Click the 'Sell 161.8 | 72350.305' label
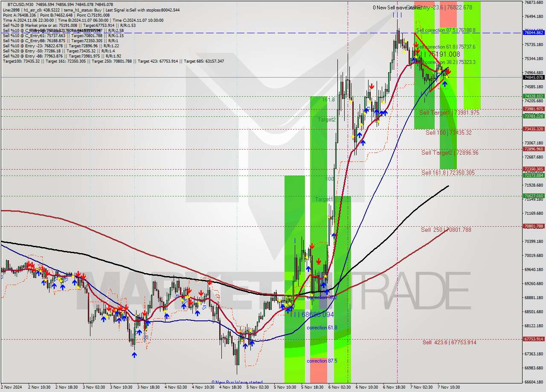 [448, 173]
